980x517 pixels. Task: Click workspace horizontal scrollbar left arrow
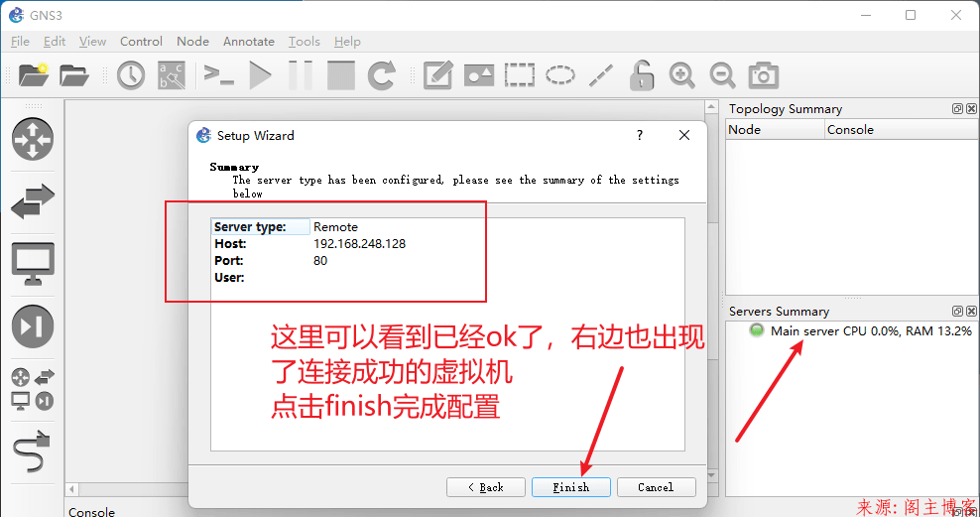click(71, 489)
